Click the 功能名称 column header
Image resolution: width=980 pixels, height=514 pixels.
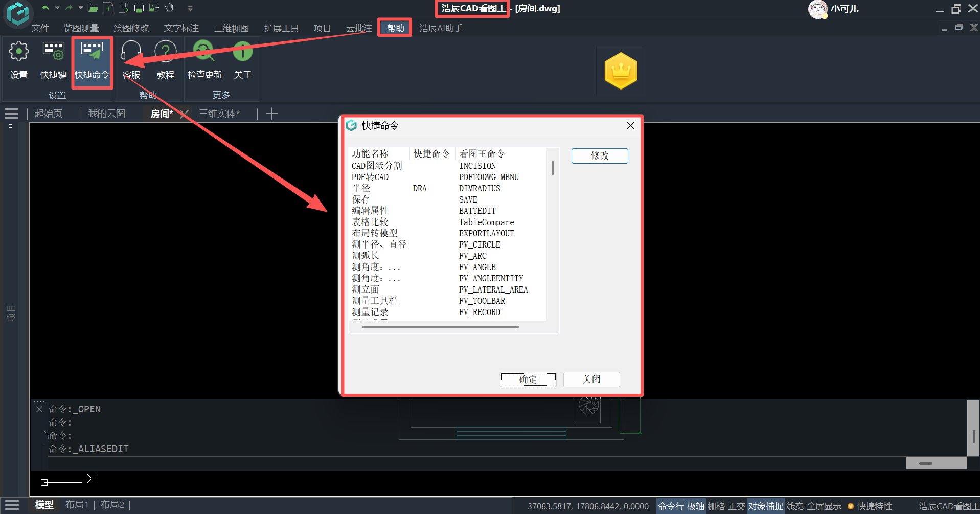pyautogui.click(x=379, y=154)
